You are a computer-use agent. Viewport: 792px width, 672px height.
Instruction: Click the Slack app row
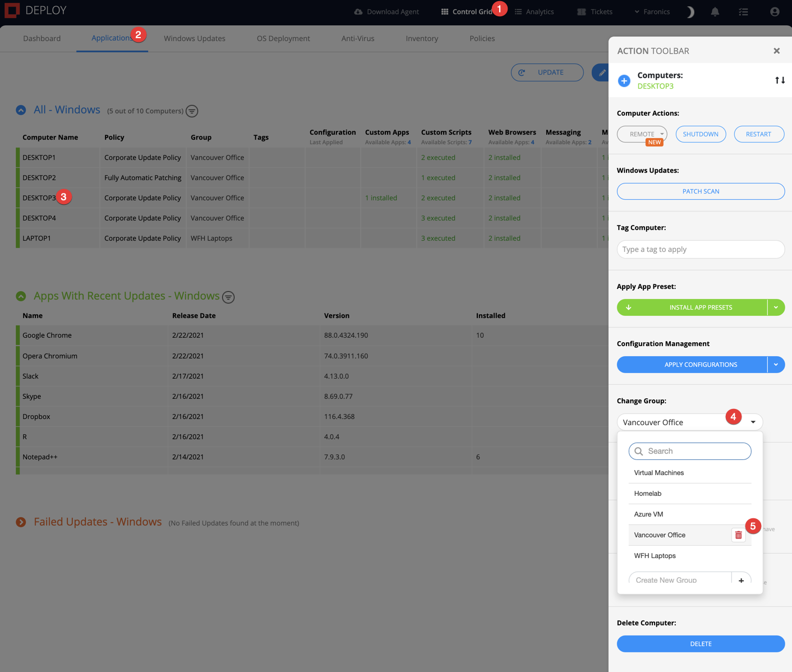[x=312, y=376]
